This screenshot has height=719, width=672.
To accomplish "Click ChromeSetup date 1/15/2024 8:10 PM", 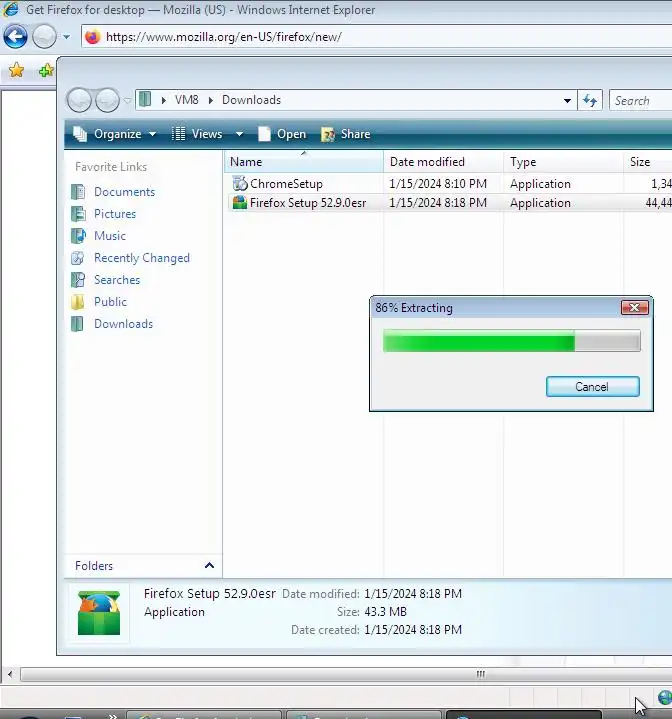I will point(438,184).
